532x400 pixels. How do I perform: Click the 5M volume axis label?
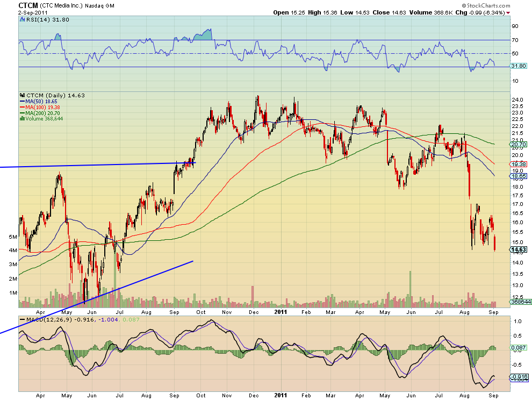coord(12,237)
